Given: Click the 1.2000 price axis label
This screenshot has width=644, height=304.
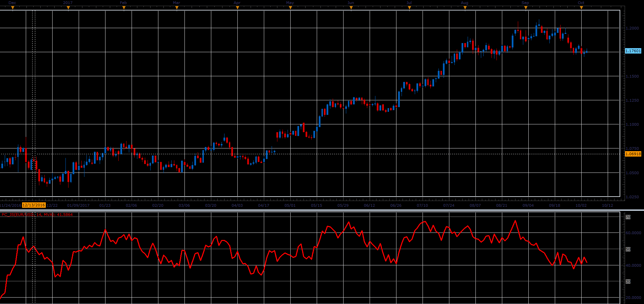Looking at the screenshot, I should [x=632, y=28].
